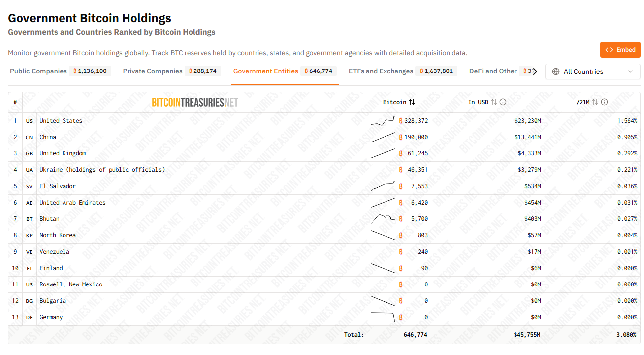Open the El Salvador entry
This screenshot has width=644, height=355.
58,186
